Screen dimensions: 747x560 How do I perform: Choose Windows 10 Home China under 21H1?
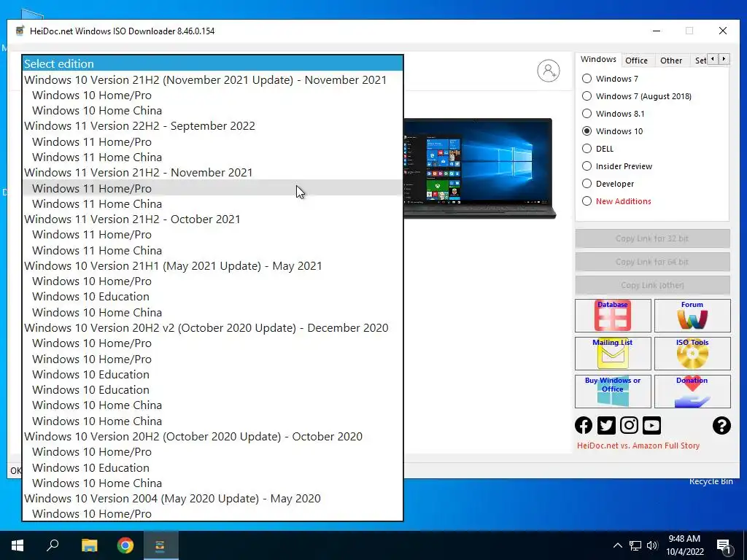[212, 312]
